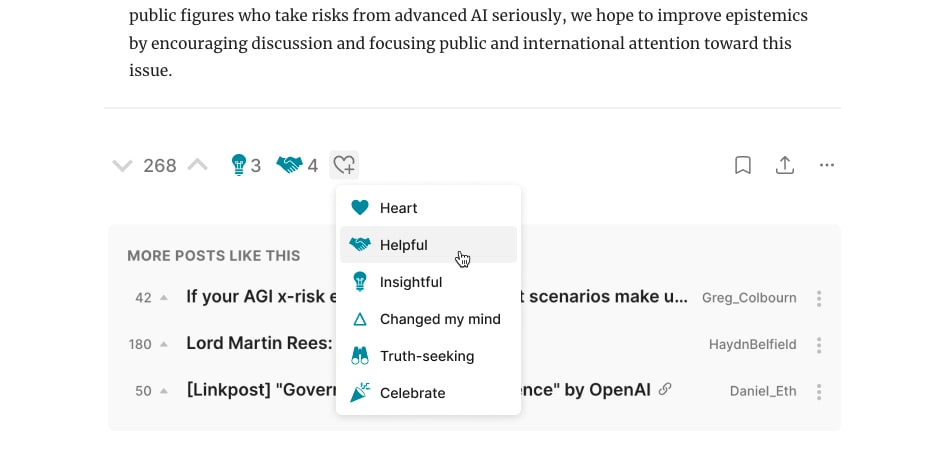This screenshot has height=449, width=945.
Task: Toggle the add reaction heart-plus button
Action: tap(344, 165)
